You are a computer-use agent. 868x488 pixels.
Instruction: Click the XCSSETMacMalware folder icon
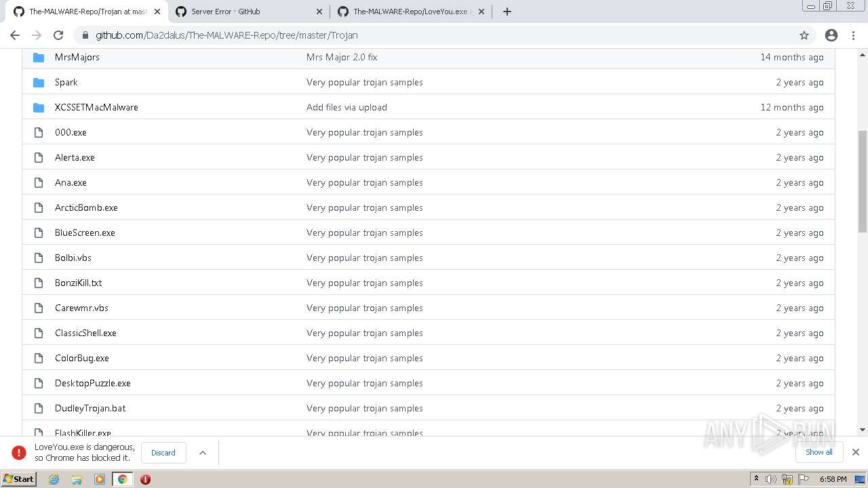tap(39, 108)
